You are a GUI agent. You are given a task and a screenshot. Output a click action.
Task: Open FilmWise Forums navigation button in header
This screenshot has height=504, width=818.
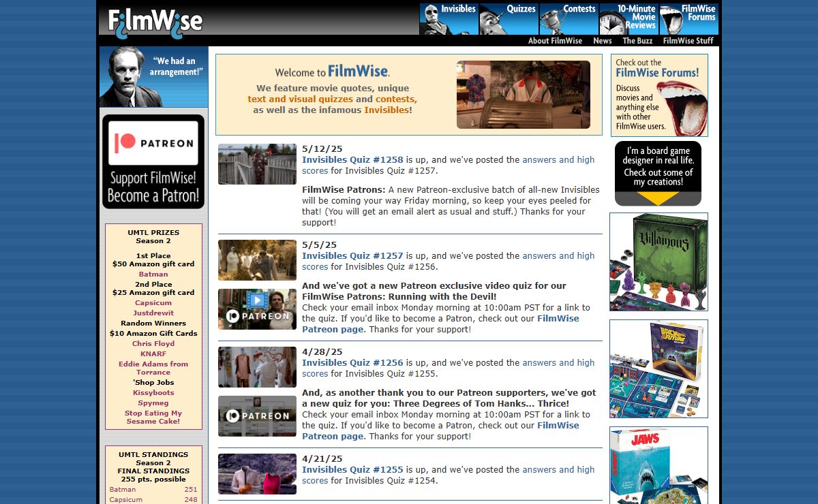[688, 19]
